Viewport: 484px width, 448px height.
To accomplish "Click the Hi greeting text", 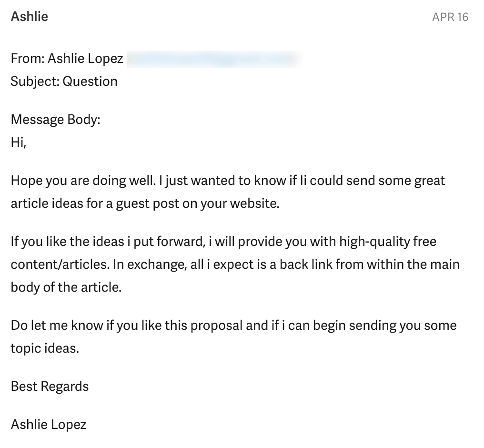I will tap(18, 142).
